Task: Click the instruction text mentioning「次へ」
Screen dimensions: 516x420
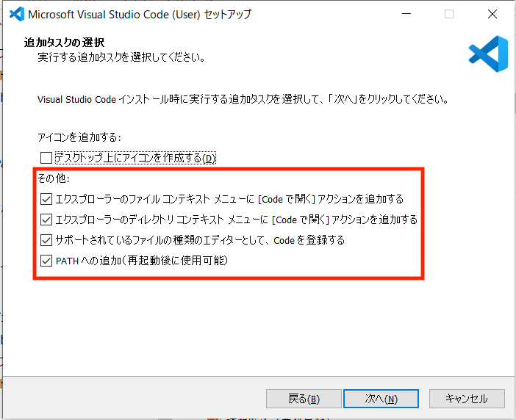Action: pyautogui.click(x=243, y=98)
